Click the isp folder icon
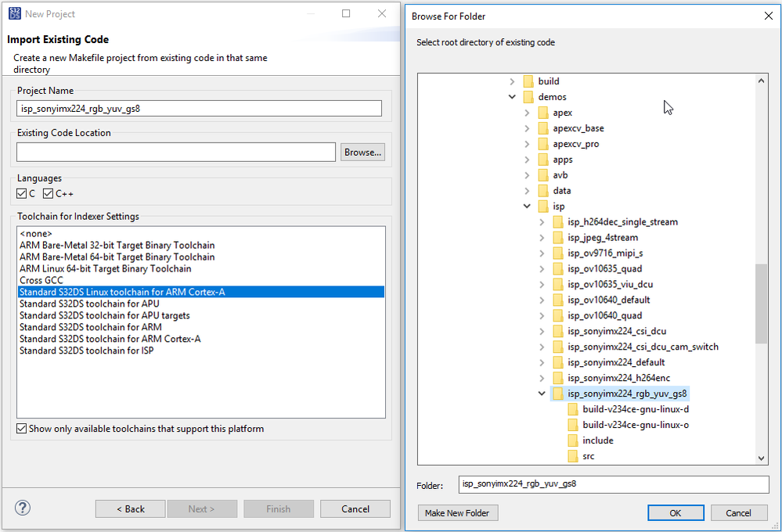The image size is (782, 532). pos(543,207)
